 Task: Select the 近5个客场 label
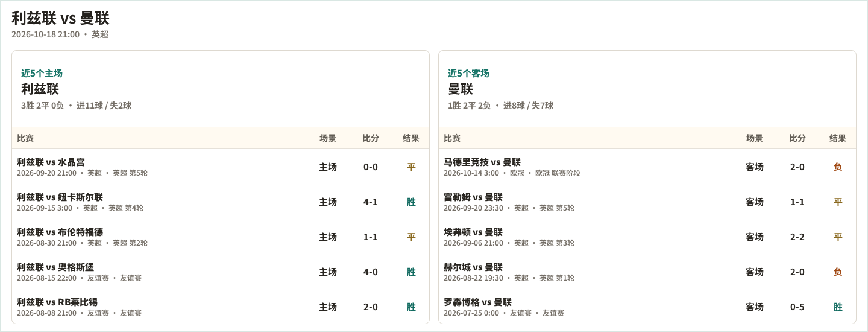coord(468,73)
